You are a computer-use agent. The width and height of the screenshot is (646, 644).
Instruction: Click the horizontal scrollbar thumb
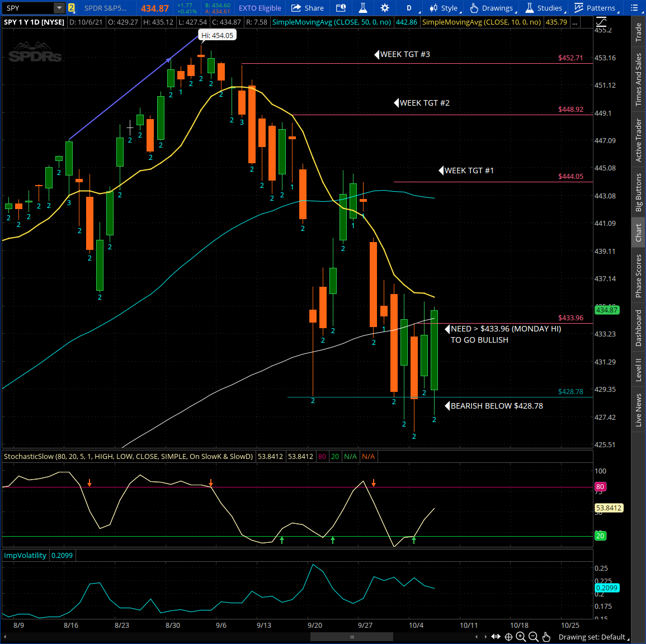(351, 637)
